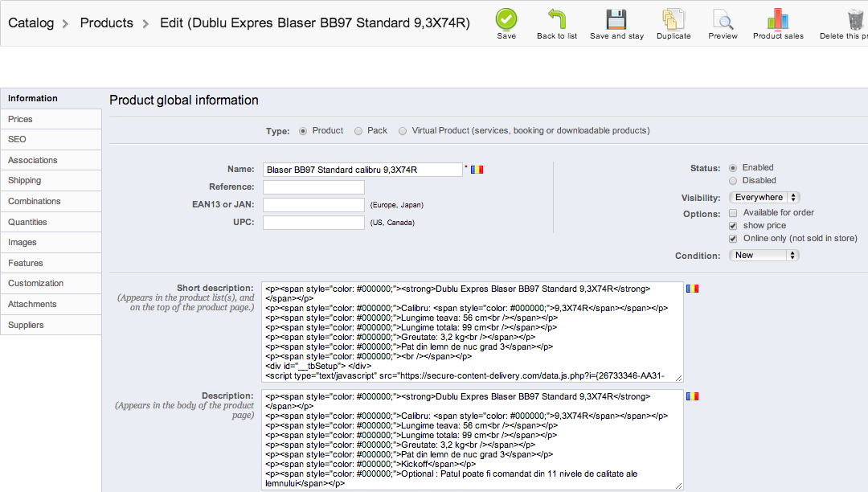The height and width of the screenshot is (492, 868).
Task: Open the Customization tab
Action: pyautogui.click(x=51, y=283)
